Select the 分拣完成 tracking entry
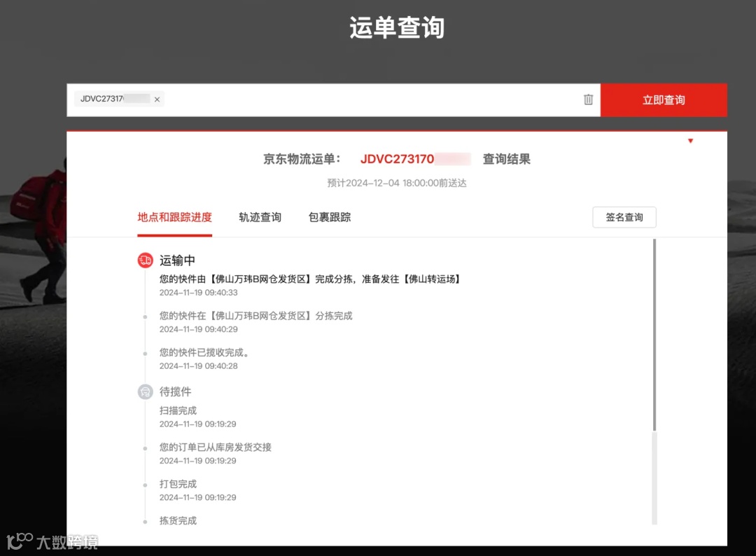 [256, 316]
